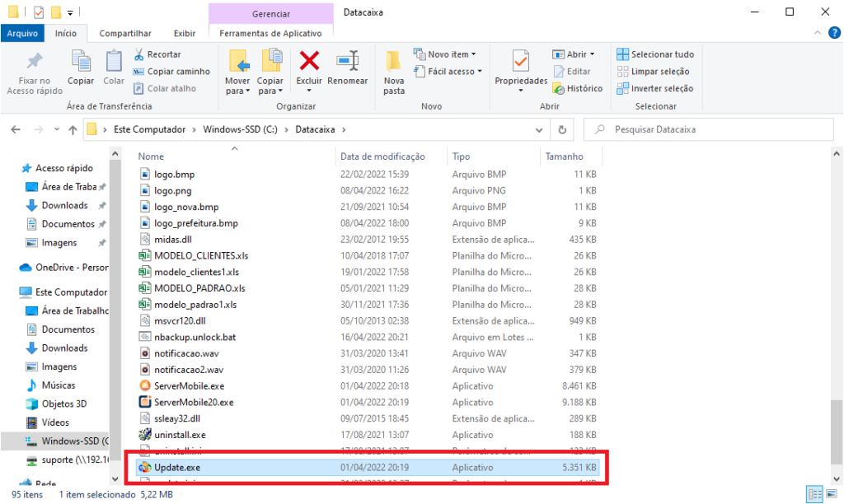Click the up-arrow parent folder button
This screenshot has width=844, height=504.
tap(73, 129)
